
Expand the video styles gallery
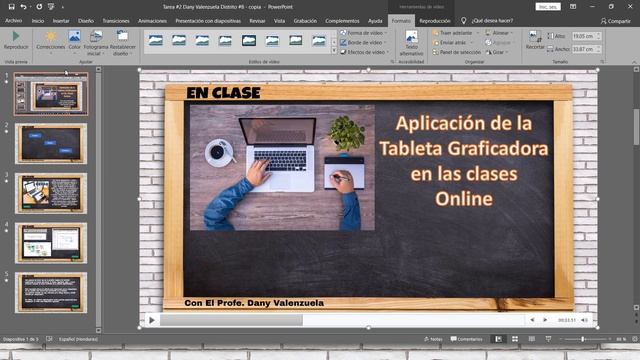point(334,51)
